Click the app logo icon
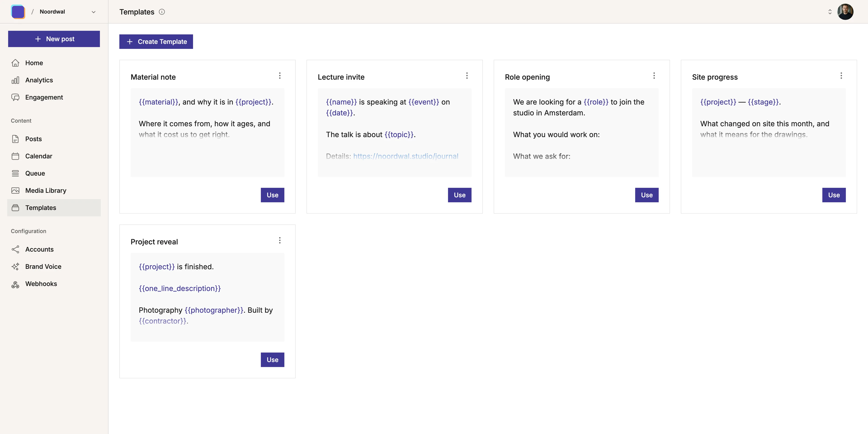This screenshot has height=434, width=868. pos(18,12)
